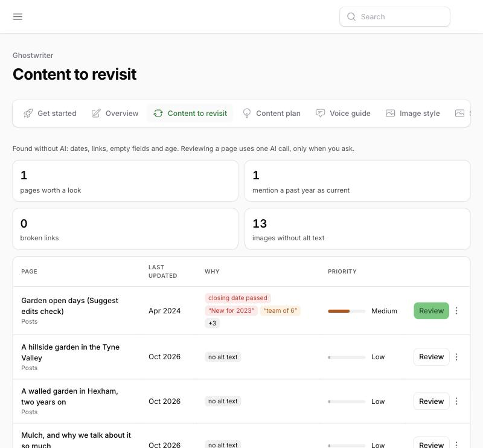Click the search magnifier icon

(x=351, y=17)
